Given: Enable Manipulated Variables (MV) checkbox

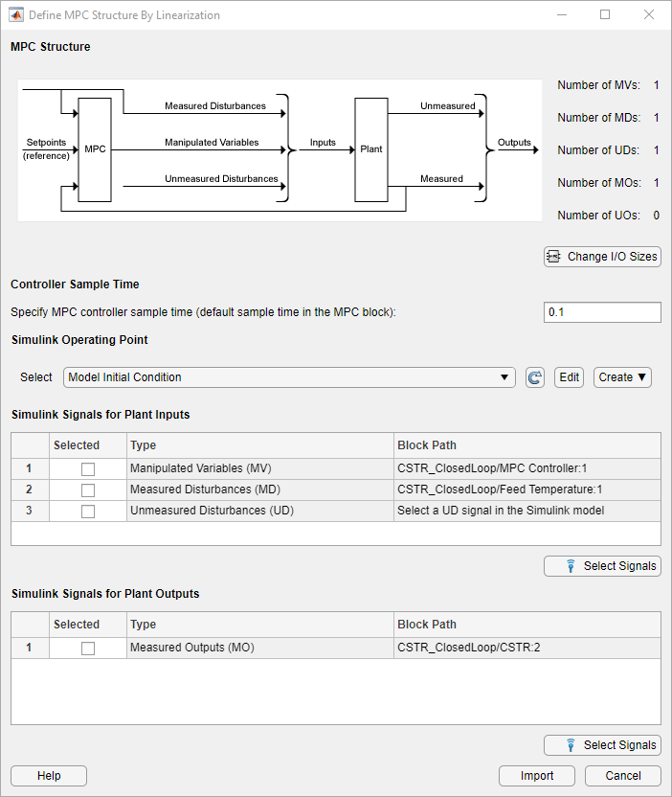Looking at the screenshot, I should point(88,469).
